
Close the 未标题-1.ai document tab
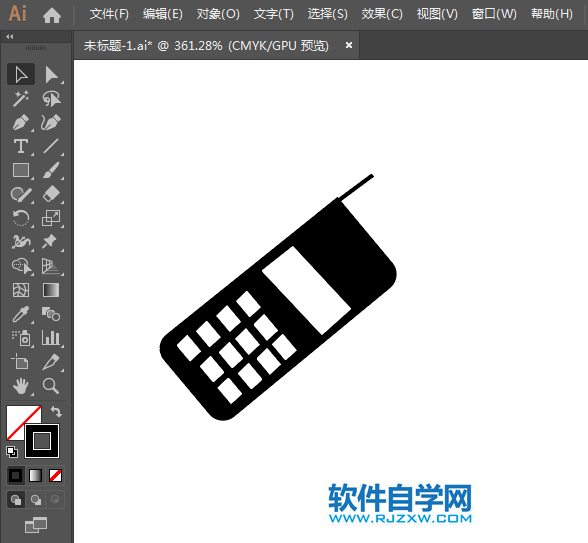click(349, 45)
